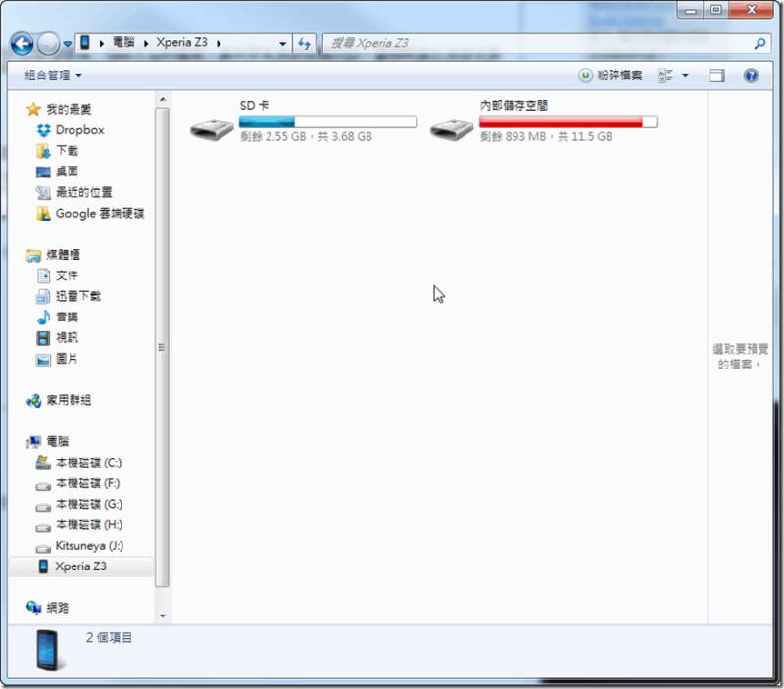The width and height of the screenshot is (784, 689).
Task: Click the text 剩餘 2.55 GB，共 3.68 GB
Action: 306,137
